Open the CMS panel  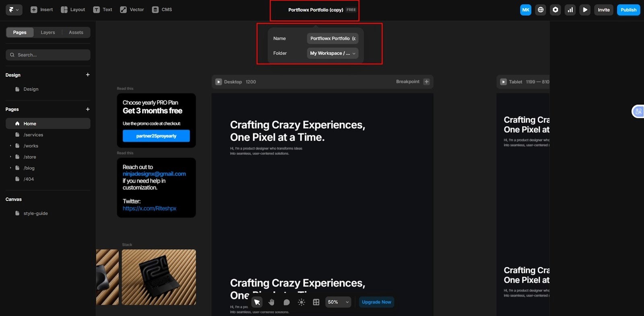162,10
